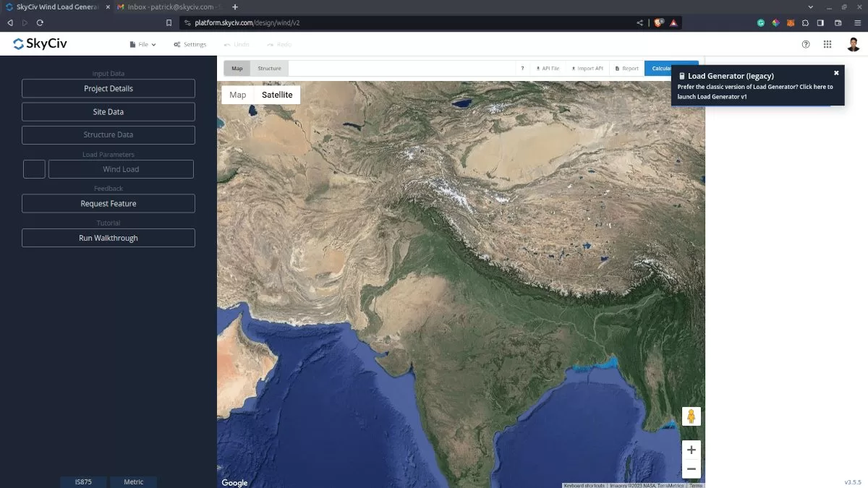Open the File dropdown menu
The width and height of the screenshot is (868, 488).
(142, 44)
